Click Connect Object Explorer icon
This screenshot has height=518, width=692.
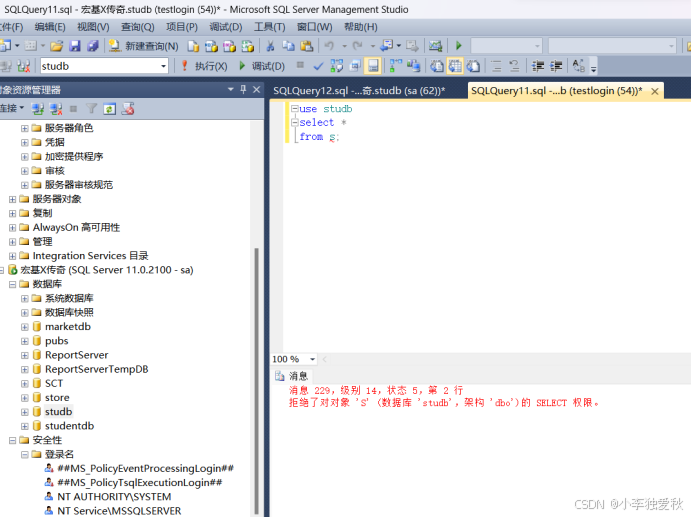[38, 109]
